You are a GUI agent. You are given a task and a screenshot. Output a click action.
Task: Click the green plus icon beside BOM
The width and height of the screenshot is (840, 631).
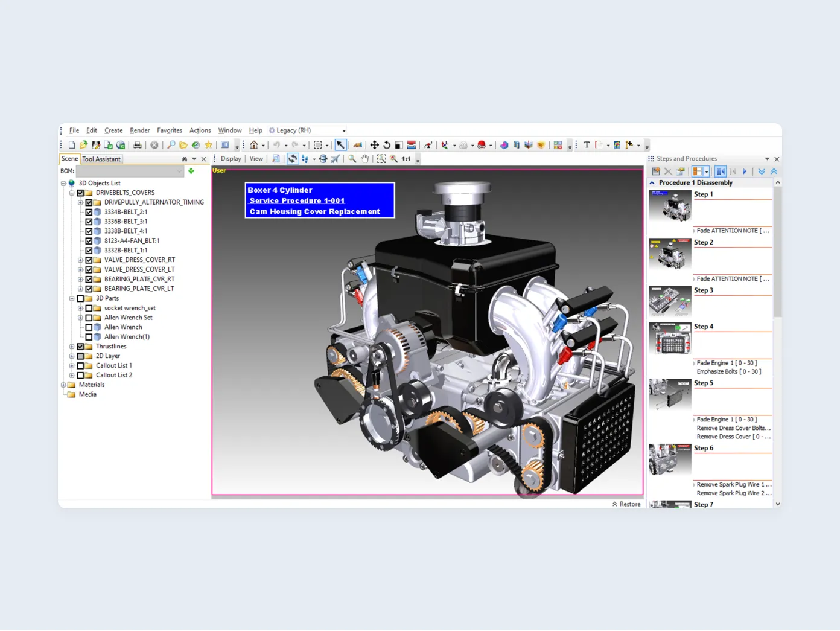(191, 171)
